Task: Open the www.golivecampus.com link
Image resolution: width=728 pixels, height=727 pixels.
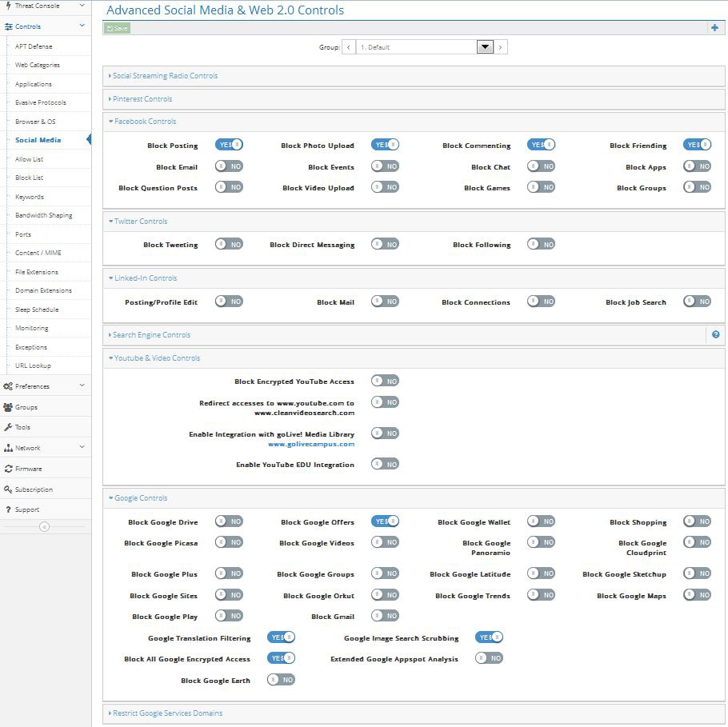Action: point(310,444)
